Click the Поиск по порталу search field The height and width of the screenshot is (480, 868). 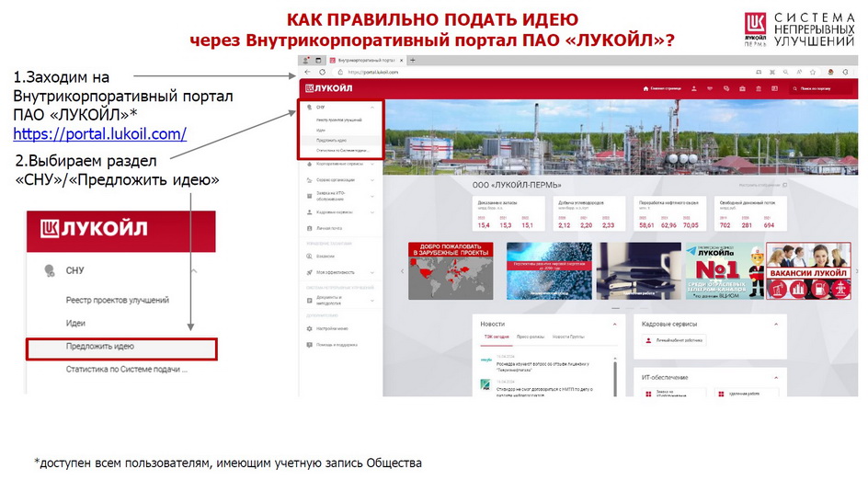tap(817, 89)
